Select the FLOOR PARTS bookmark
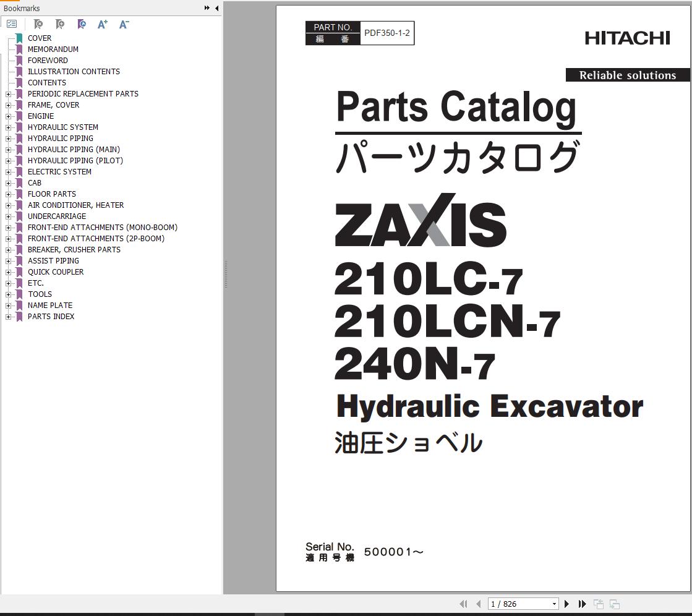The image size is (692, 616). point(51,194)
